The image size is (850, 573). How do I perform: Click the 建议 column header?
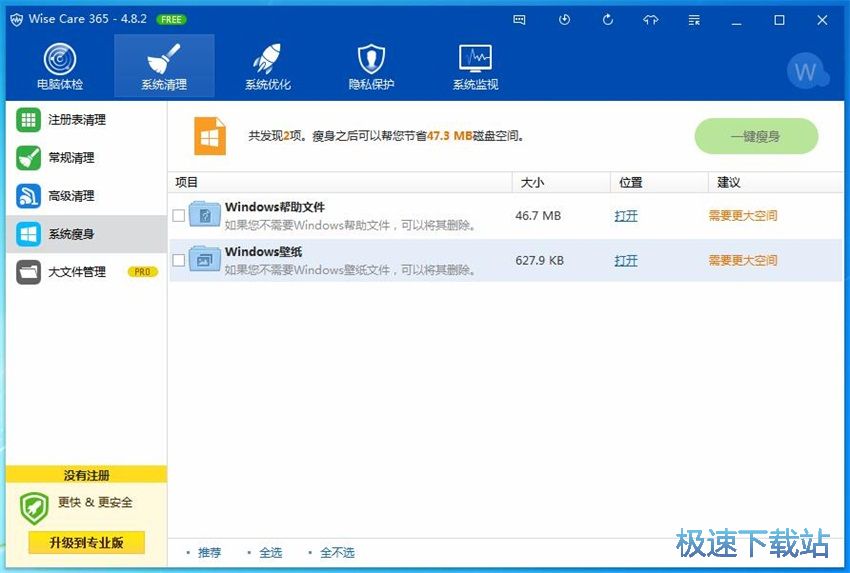point(776,182)
